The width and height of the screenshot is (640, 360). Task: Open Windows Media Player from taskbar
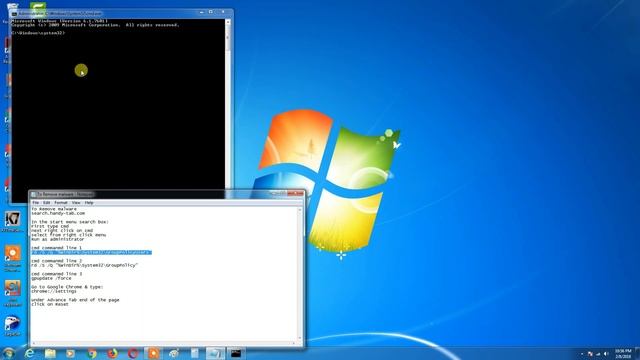click(71, 353)
